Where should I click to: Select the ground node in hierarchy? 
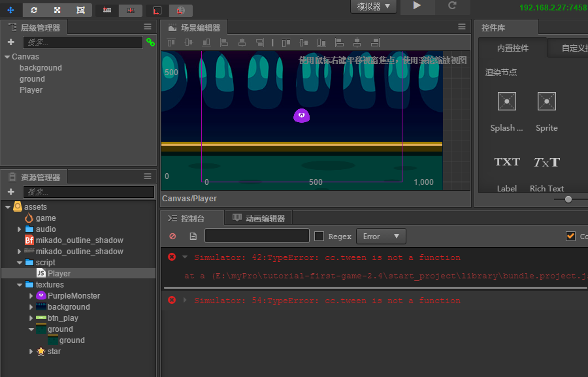32,79
